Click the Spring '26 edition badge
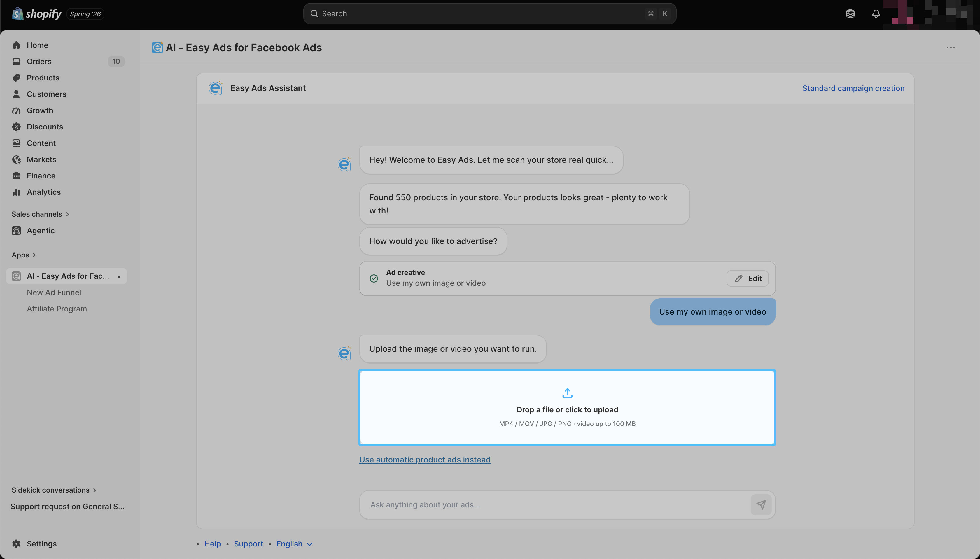 85,14
